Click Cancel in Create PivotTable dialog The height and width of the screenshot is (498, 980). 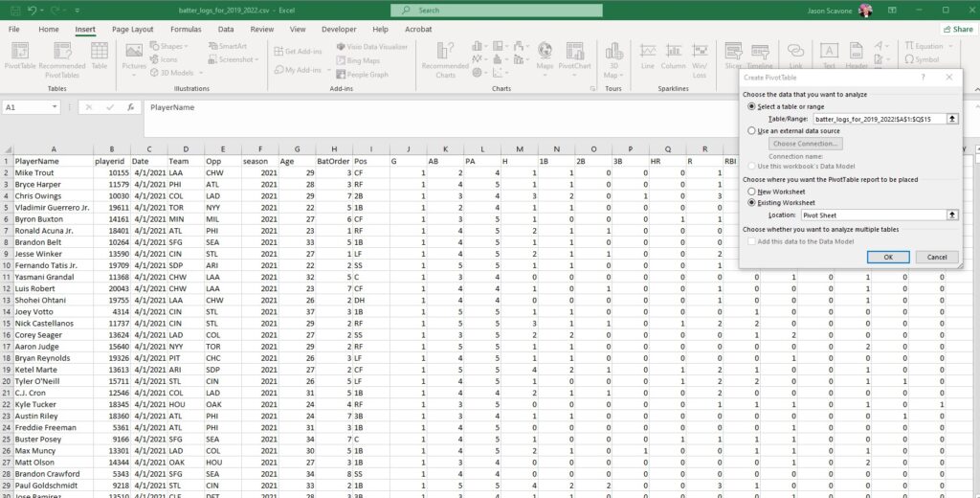click(937, 257)
